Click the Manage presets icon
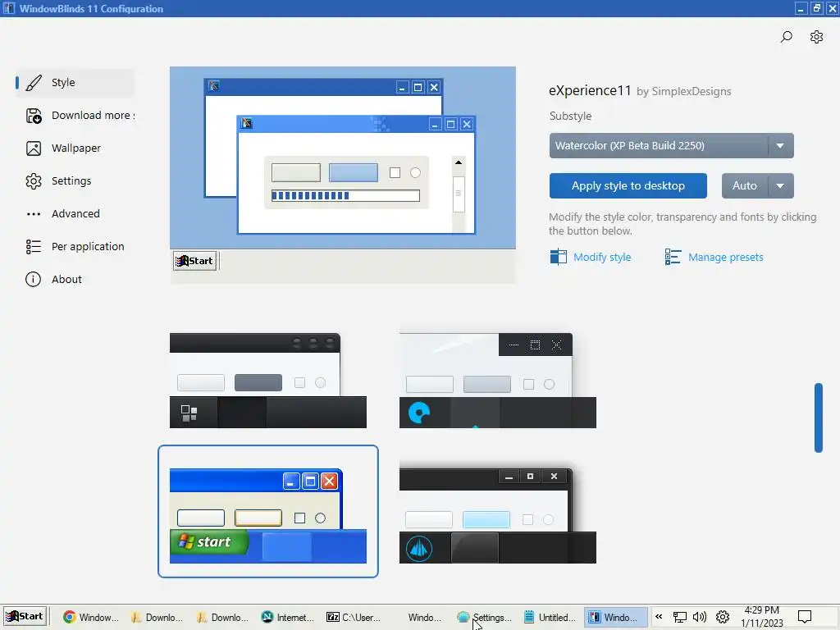Image resolution: width=840 pixels, height=630 pixels. (x=673, y=257)
